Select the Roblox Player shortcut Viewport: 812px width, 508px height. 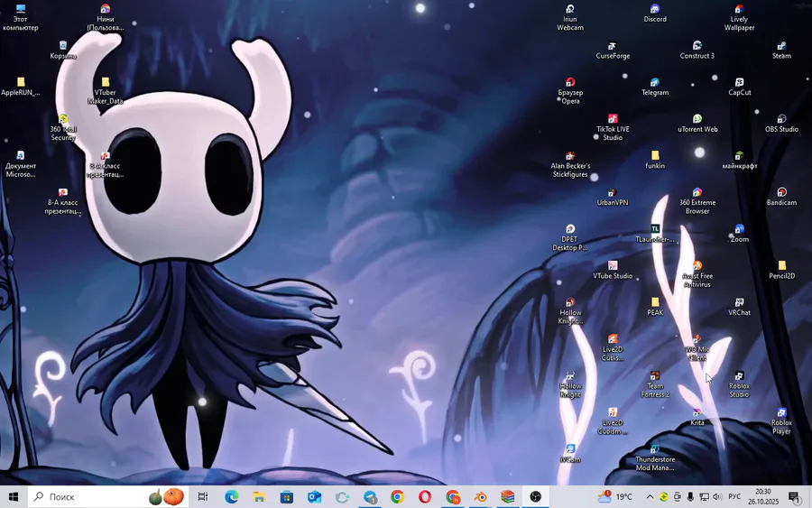(781, 421)
